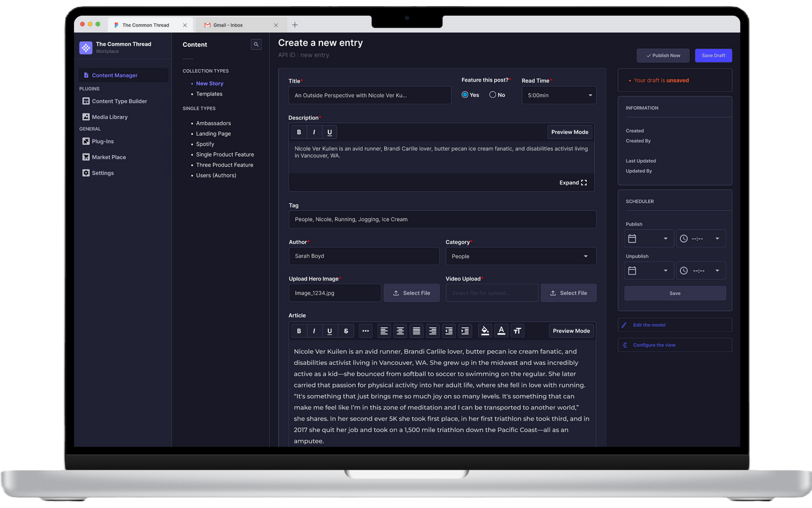Open the fill color bucket tool
The height and width of the screenshot is (508, 812).
(485, 331)
